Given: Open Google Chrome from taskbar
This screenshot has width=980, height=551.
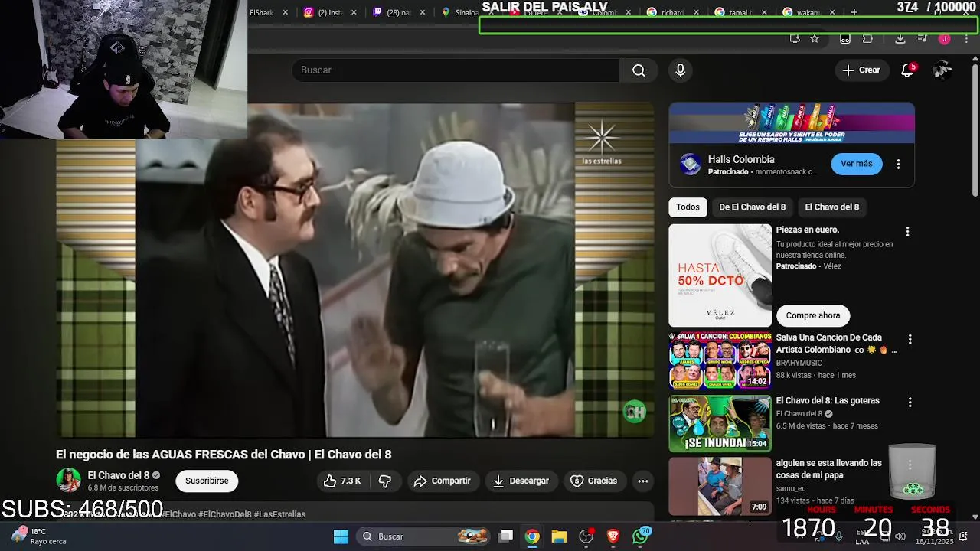Looking at the screenshot, I should (x=532, y=536).
